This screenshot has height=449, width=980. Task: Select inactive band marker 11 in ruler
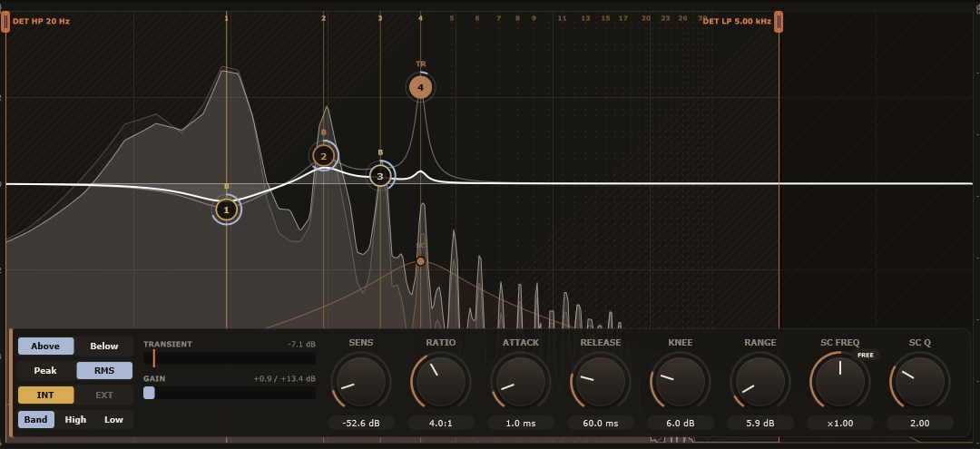click(562, 18)
